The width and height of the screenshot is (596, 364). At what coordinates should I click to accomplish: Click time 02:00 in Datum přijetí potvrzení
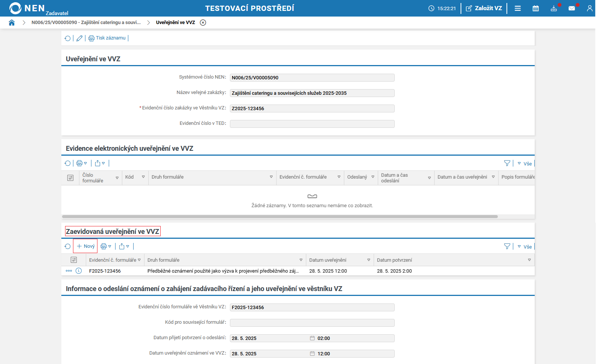(324, 338)
